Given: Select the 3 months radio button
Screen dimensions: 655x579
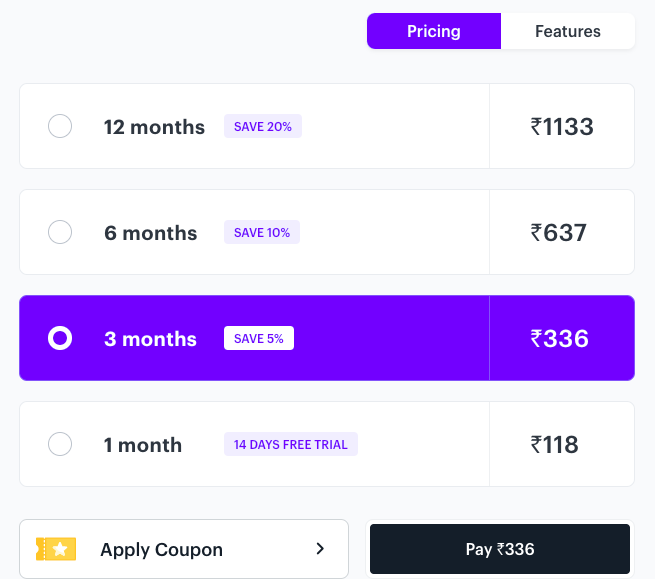Looking at the screenshot, I should 60,338.
